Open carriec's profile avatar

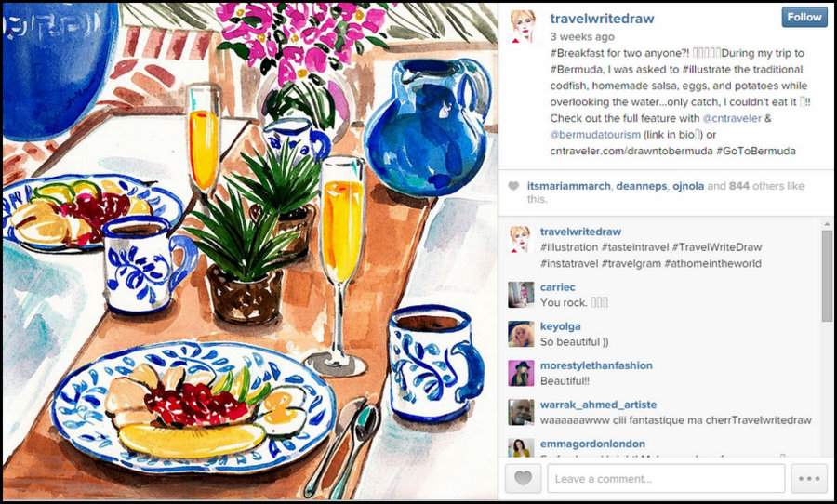pyautogui.click(x=521, y=295)
